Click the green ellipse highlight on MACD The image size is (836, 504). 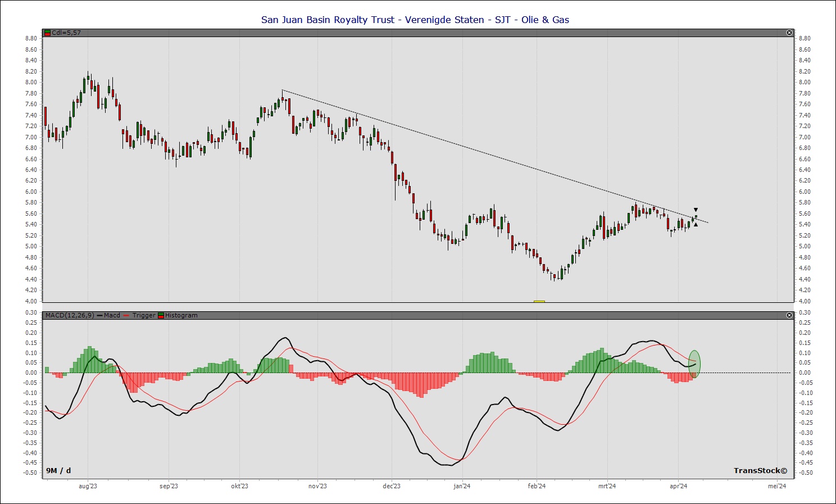click(694, 364)
